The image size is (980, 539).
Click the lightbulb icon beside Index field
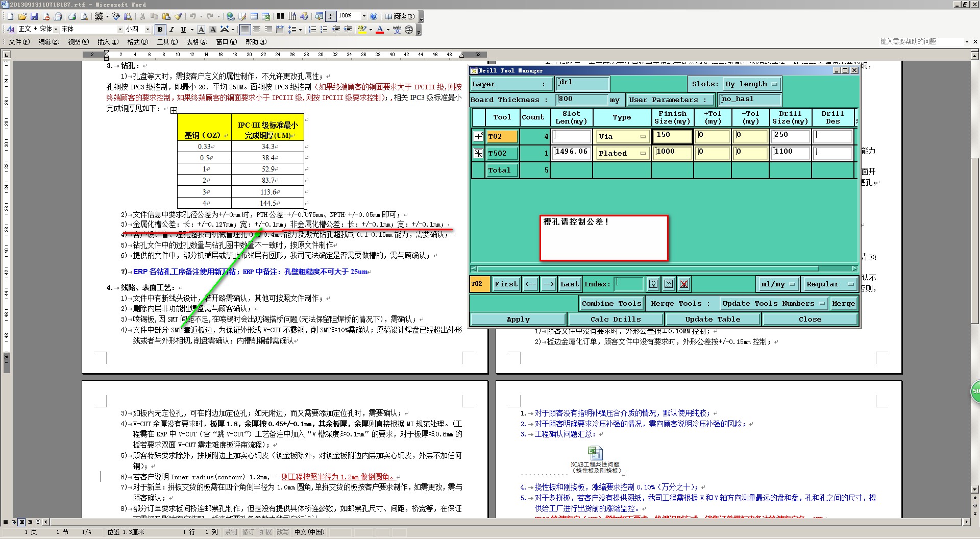coord(653,284)
